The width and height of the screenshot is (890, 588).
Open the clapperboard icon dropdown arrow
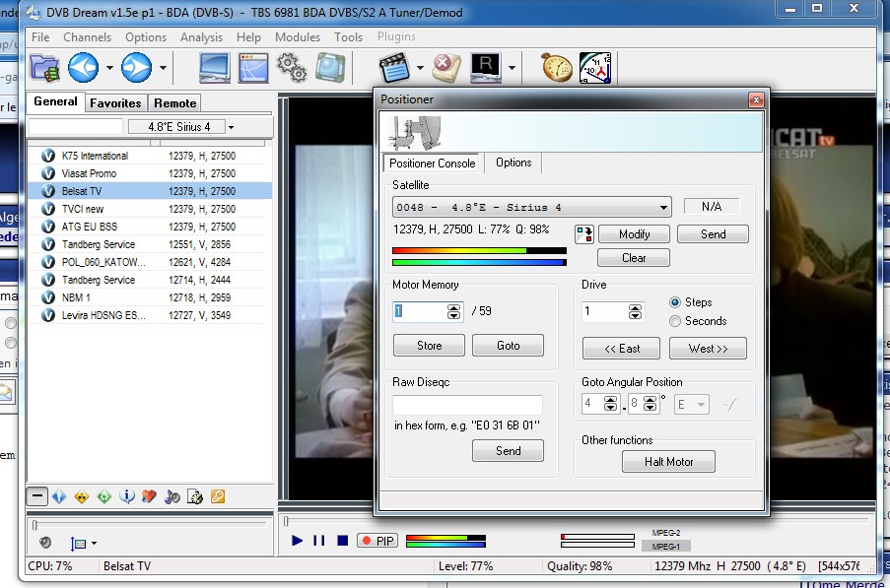point(420,68)
